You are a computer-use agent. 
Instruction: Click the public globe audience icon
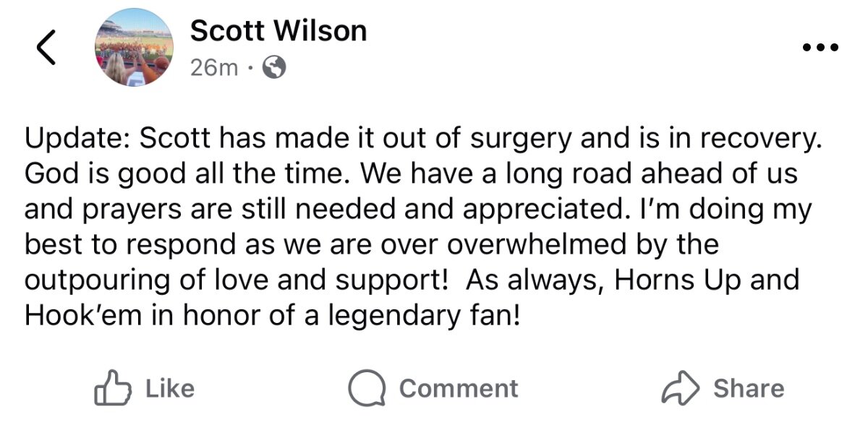coord(273,67)
